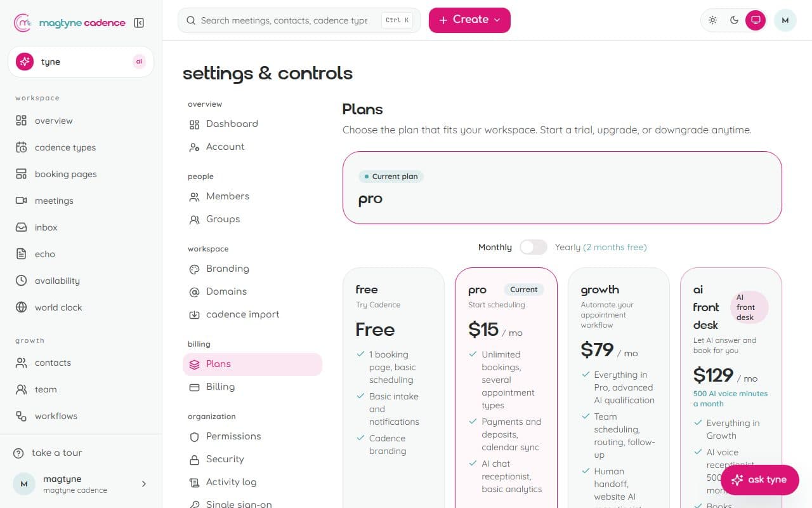Enable dark theme moon icon
The height and width of the screenshot is (508, 812).
[734, 20]
